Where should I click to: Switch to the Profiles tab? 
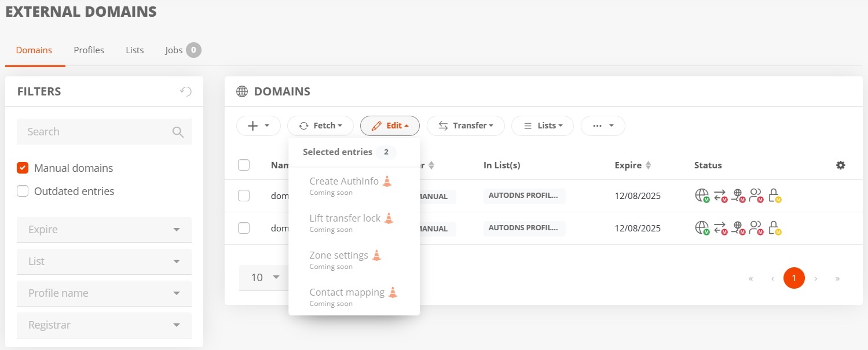click(x=89, y=50)
